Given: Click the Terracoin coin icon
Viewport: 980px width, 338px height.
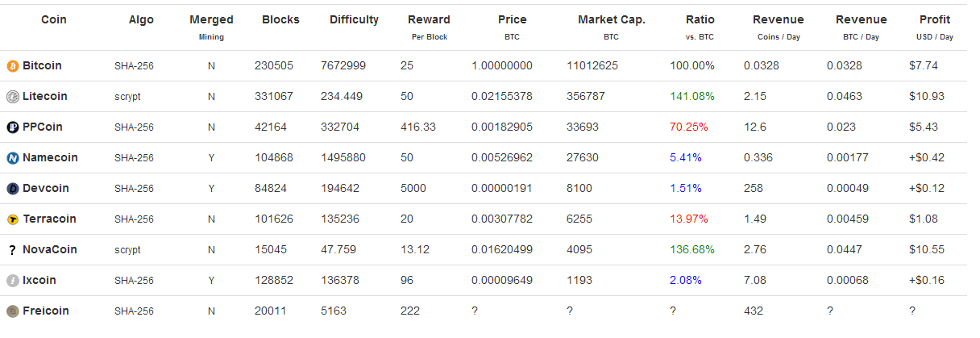Looking at the screenshot, I should (x=12, y=219).
